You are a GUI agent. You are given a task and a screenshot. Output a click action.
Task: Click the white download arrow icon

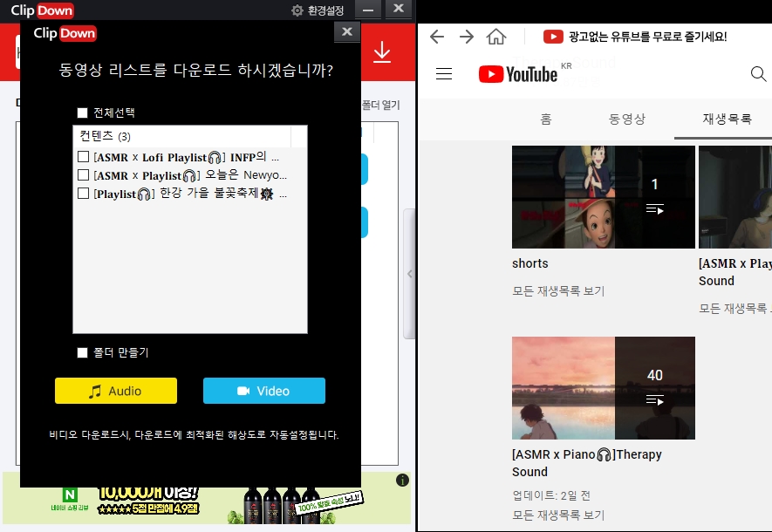382,51
